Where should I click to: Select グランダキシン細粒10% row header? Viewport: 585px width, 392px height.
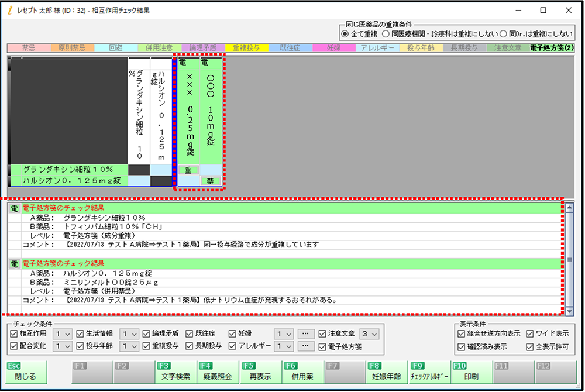click(69, 169)
